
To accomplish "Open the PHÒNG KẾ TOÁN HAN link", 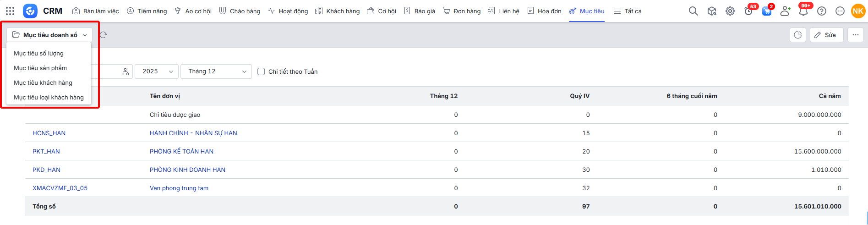I will tap(181, 151).
